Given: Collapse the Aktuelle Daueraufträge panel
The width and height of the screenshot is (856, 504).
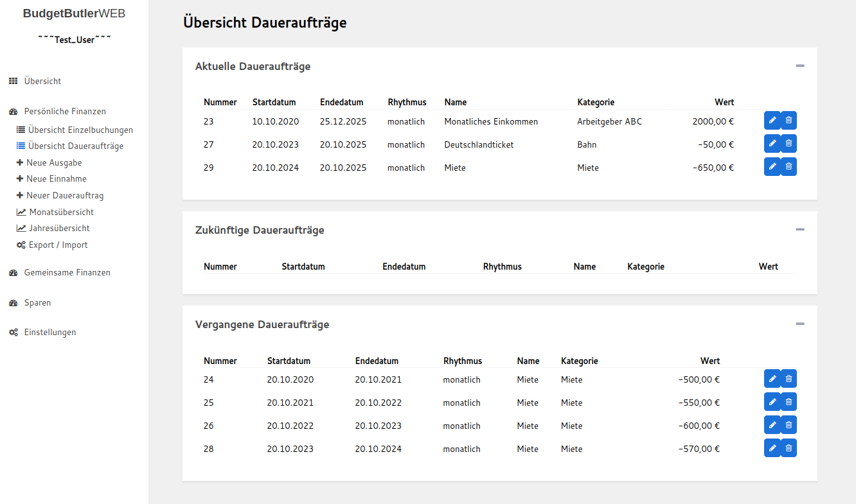Looking at the screenshot, I should pos(799,65).
